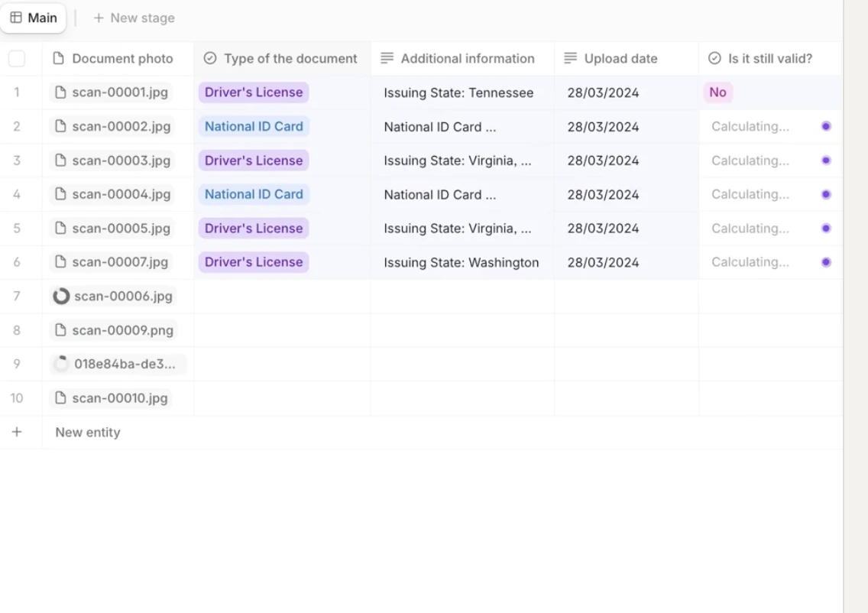Viewport: 868px width, 613px height.
Task: Click plus icon beside New entity
Action: tap(17, 432)
